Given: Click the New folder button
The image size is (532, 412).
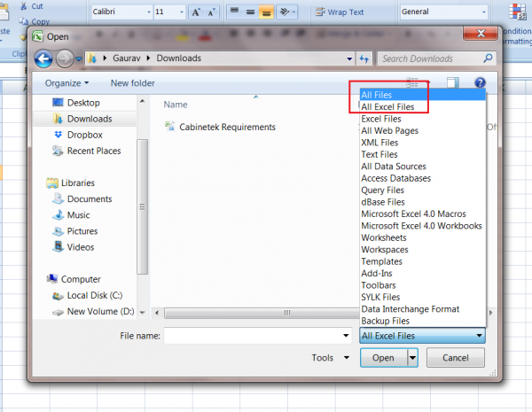Looking at the screenshot, I should 131,83.
